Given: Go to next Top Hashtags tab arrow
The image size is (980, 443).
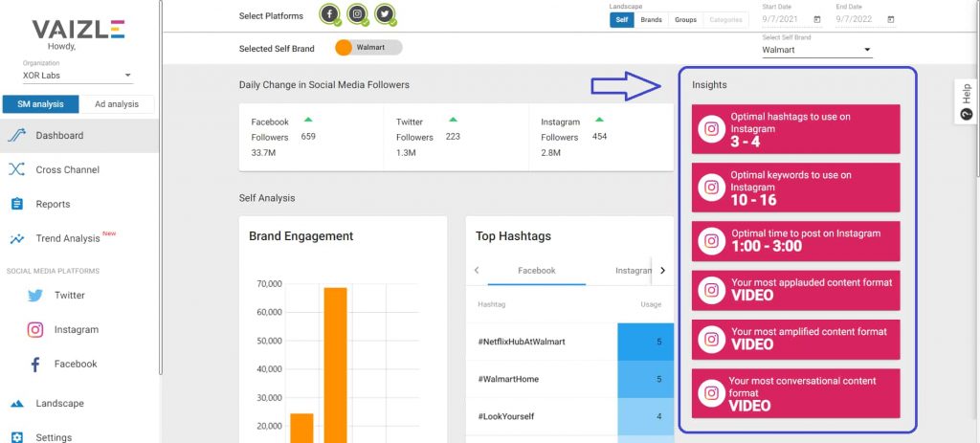Looking at the screenshot, I should pos(662,271).
